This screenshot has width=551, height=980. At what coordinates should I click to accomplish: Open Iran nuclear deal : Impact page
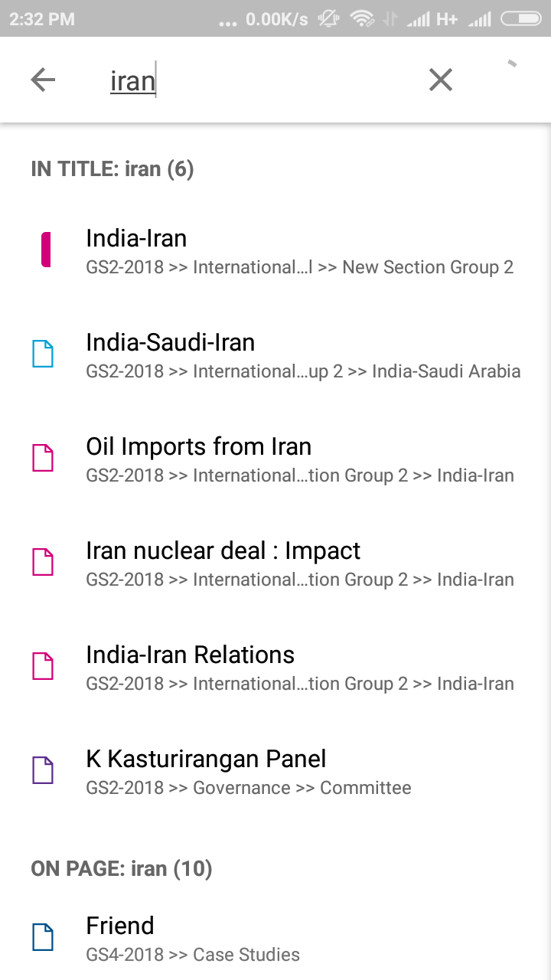[298, 563]
